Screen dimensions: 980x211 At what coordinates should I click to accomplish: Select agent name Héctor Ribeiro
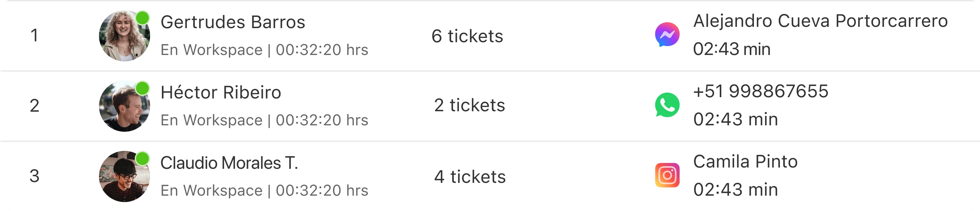pyautogui.click(x=221, y=92)
